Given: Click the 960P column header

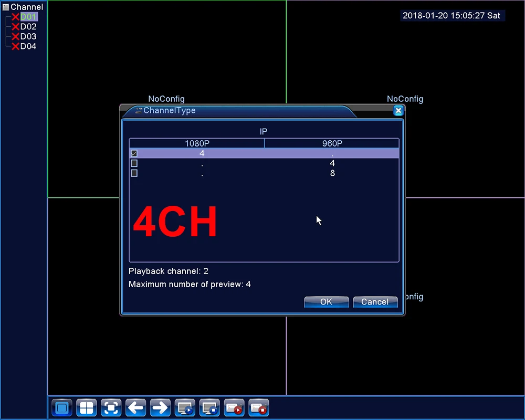Looking at the screenshot, I should [x=332, y=143].
